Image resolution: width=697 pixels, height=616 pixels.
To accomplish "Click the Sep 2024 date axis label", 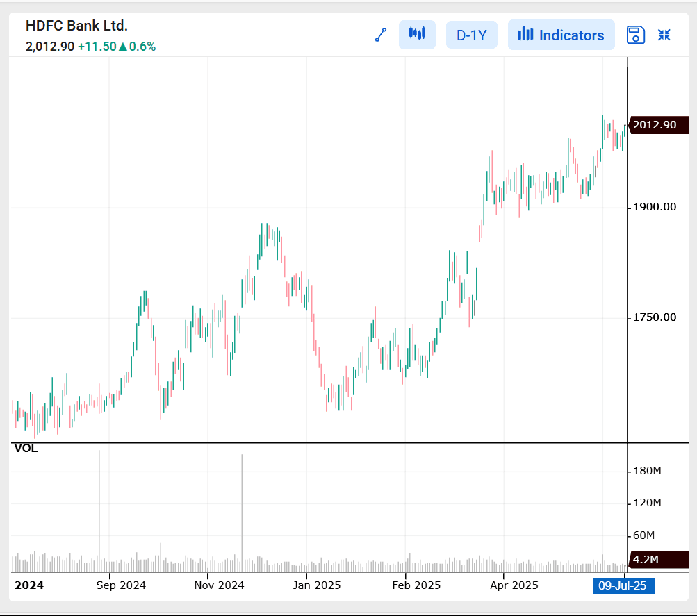I will [121, 585].
